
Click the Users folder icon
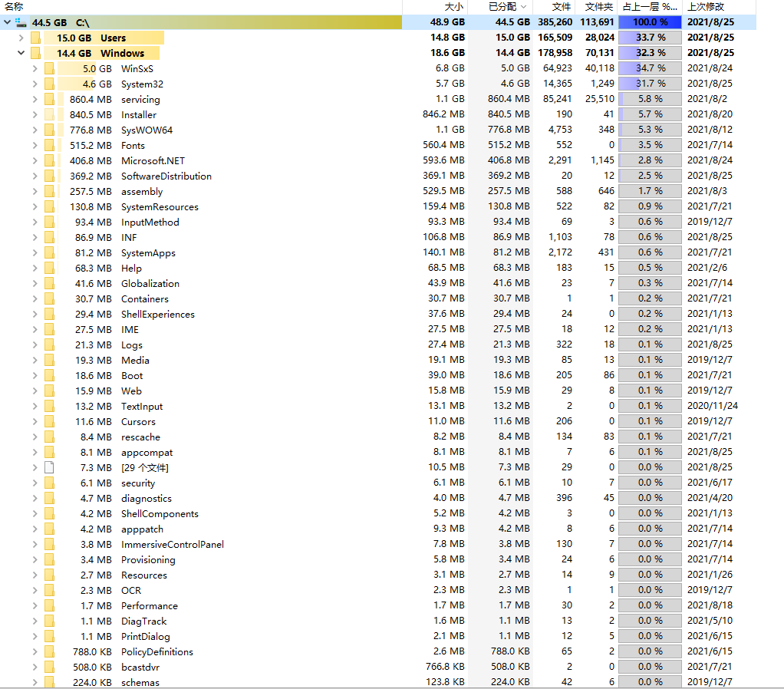point(35,38)
